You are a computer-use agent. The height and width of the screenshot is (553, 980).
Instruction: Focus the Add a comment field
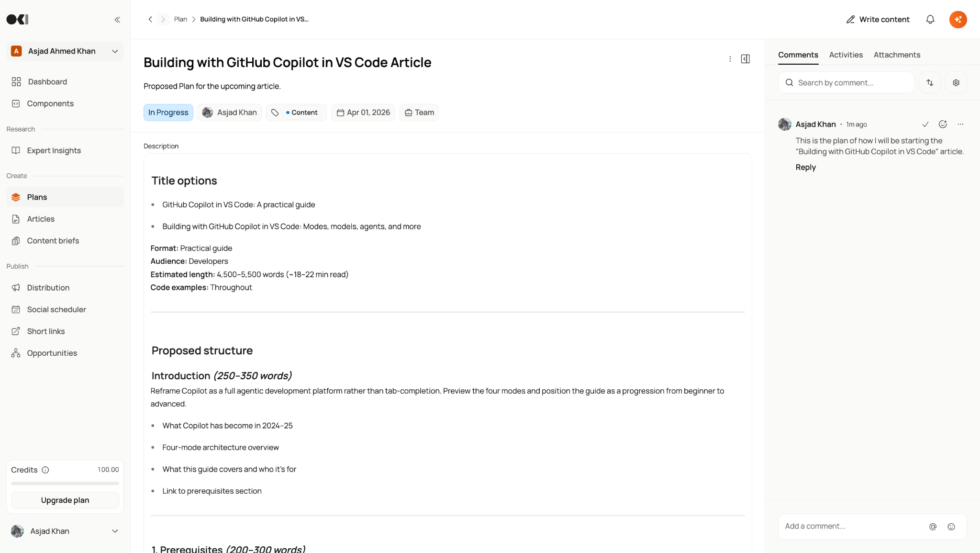[x=872, y=527]
